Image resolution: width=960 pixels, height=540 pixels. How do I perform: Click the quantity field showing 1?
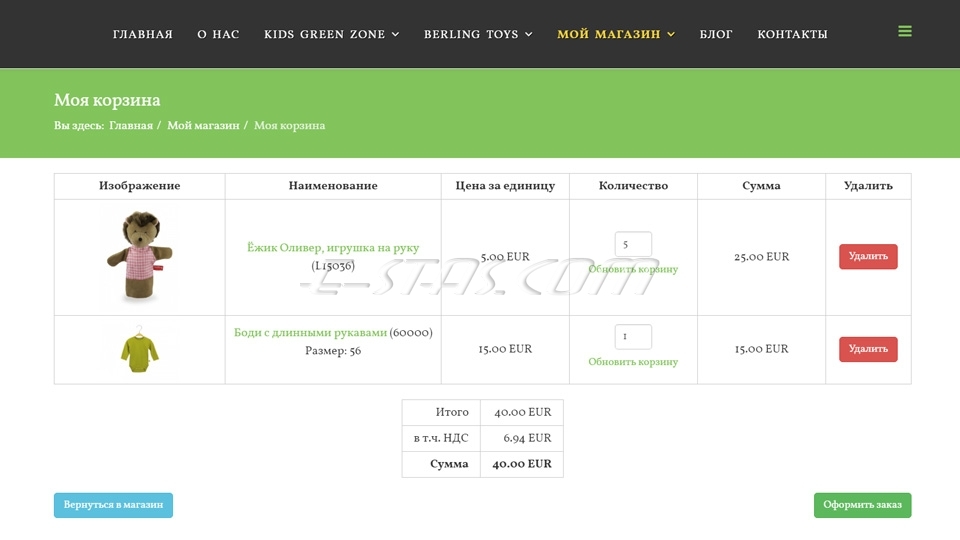(633, 336)
